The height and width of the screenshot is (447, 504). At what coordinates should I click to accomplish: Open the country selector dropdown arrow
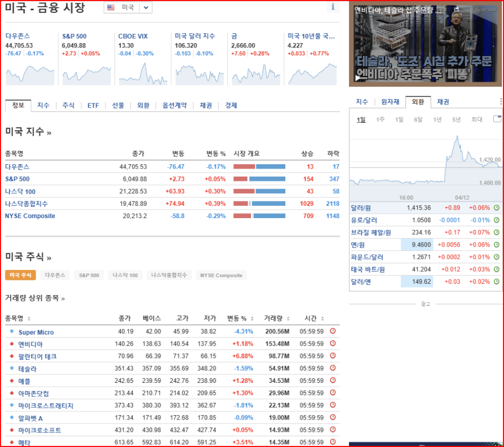tap(146, 8)
